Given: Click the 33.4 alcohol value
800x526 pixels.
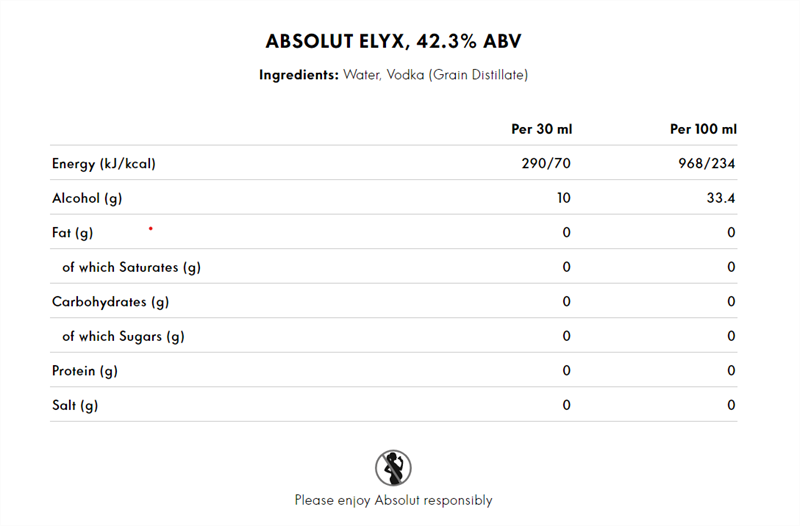Looking at the screenshot, I should 721,198.
